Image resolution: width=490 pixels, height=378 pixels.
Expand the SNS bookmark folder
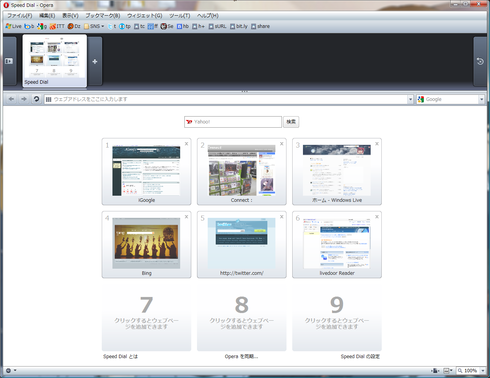coord(94,26)
